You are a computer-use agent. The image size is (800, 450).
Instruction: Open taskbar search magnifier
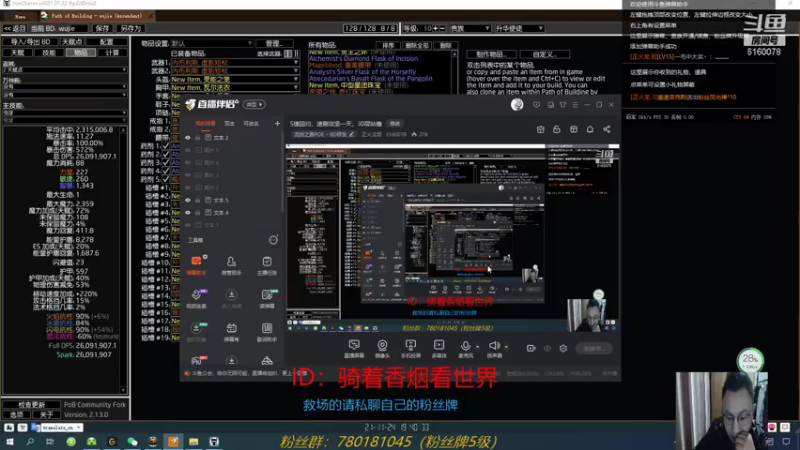(x=30, y=441)
